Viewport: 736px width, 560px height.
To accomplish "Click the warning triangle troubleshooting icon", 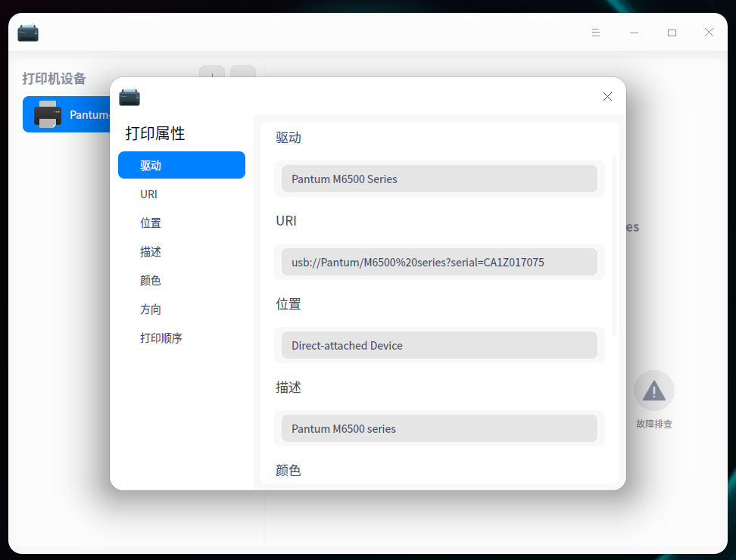I will tap(653, 389).
